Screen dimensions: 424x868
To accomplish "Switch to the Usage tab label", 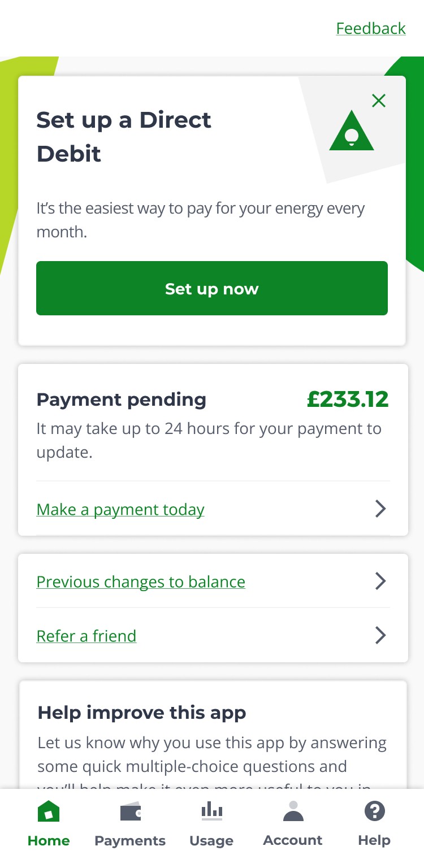I will point(211,841).
